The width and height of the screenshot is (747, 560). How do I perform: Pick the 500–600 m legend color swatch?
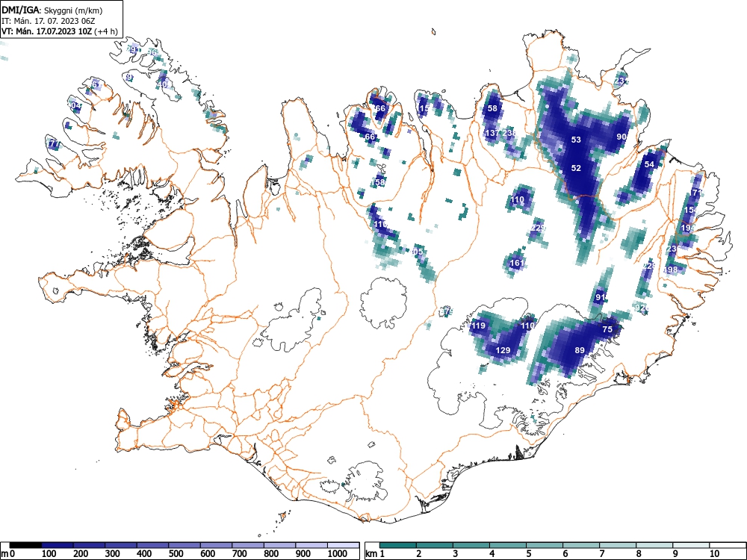(185, 545)
